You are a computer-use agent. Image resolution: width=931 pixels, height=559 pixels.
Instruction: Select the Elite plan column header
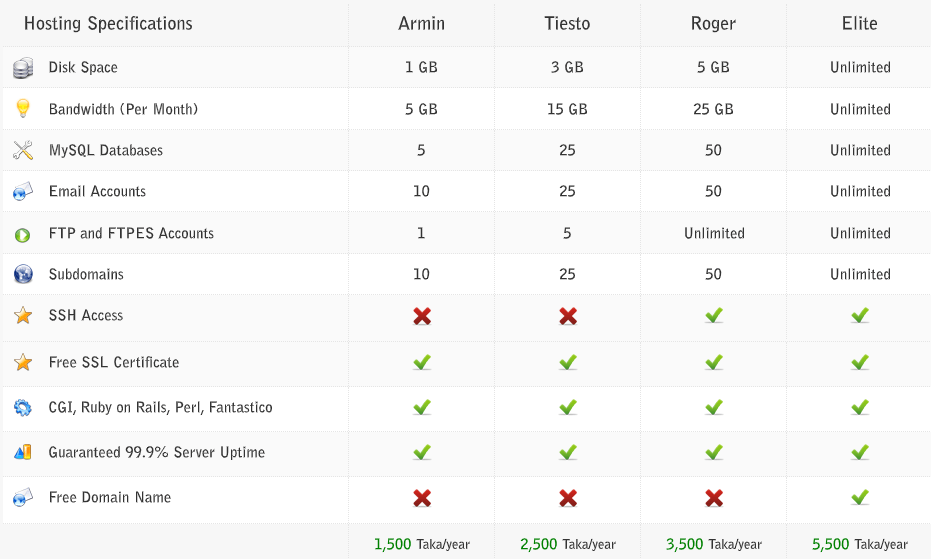coord(860,24)
